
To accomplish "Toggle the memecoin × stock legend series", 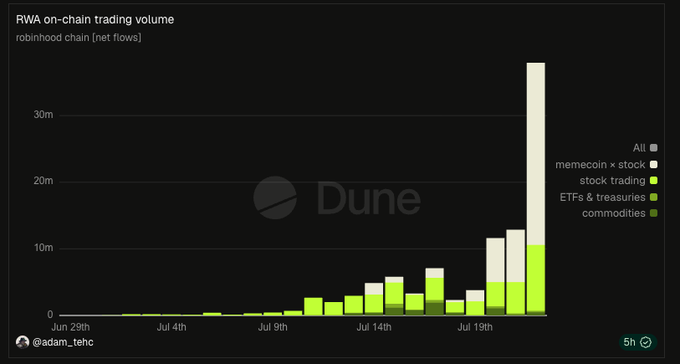I will point(606,164).
